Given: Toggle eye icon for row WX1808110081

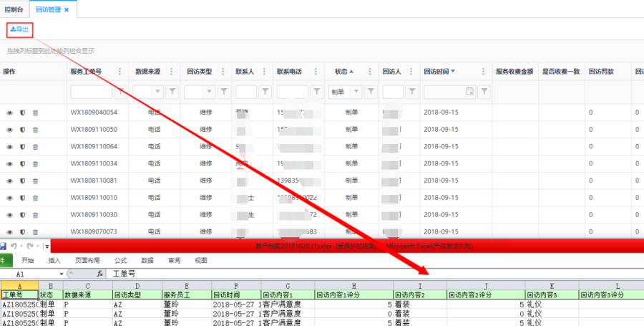Looking at the screenshot, I should click(x=10, y=181).
